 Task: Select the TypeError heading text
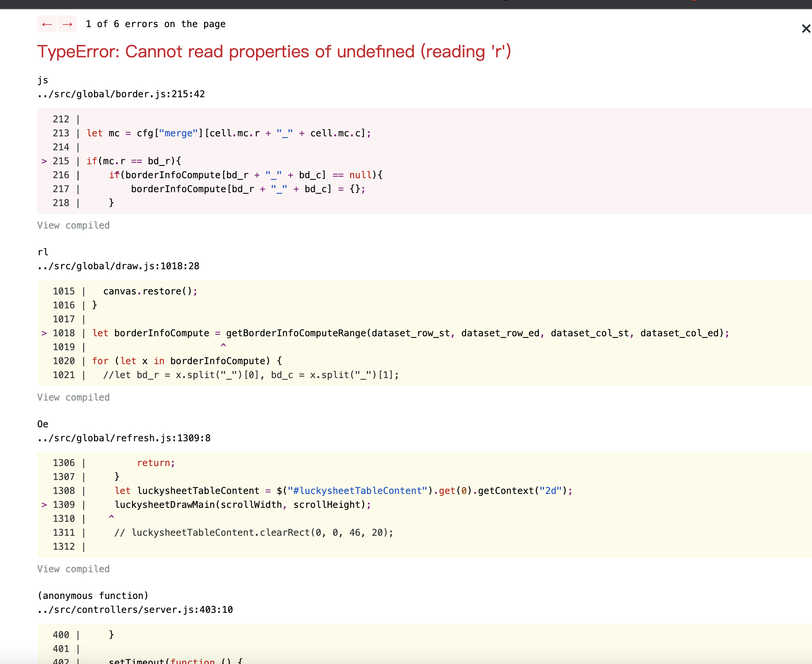click(274, 51)
